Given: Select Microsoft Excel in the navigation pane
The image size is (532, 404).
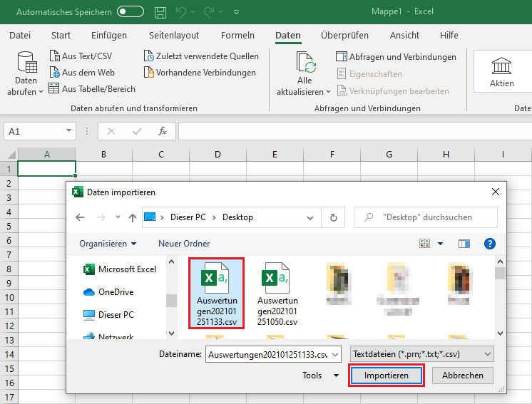Looking at the screenshot, I should tap(120, 269).
